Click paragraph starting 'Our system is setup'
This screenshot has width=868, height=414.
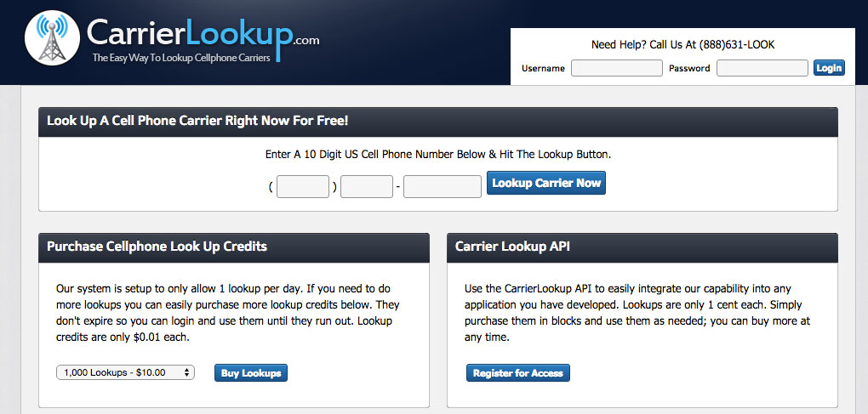228,313
